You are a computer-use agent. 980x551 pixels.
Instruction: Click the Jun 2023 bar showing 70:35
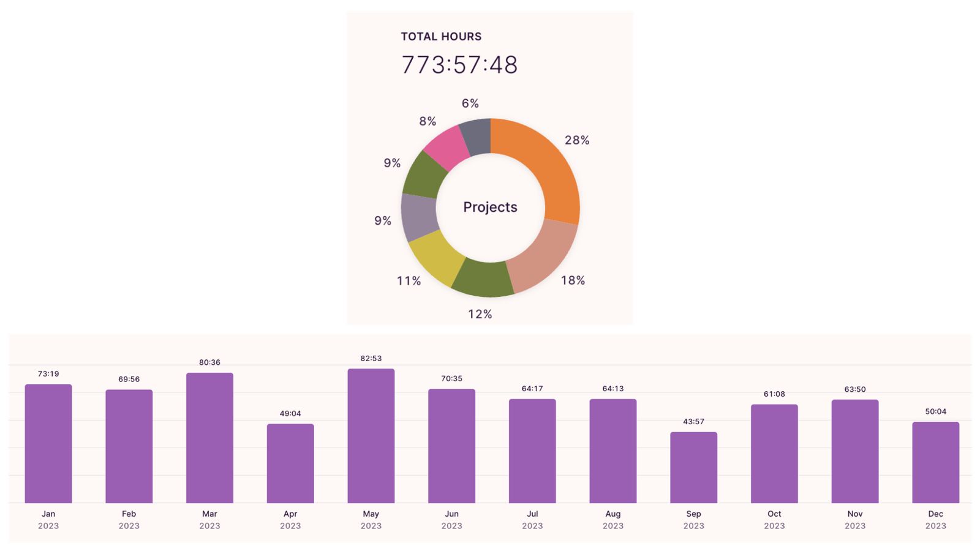(x=451, y=446)
